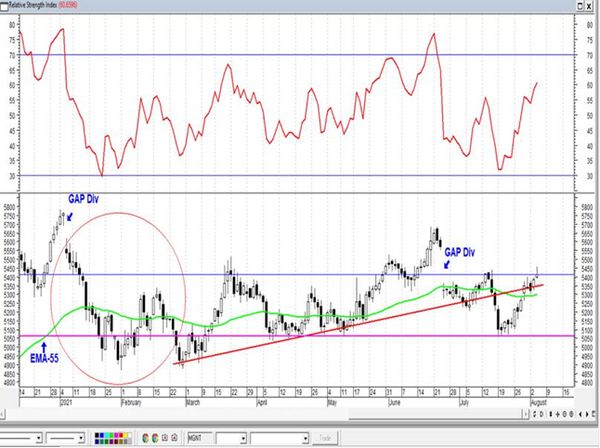Screen dimensions: 600x448
Task: Click the vertical up-down arrows rescale icon
Action: coord(551,414)
